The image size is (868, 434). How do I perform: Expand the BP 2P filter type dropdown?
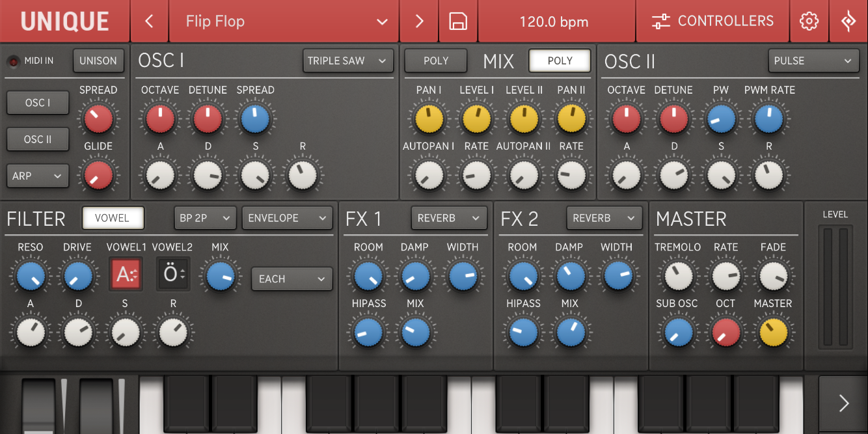(x=205, y=218)
